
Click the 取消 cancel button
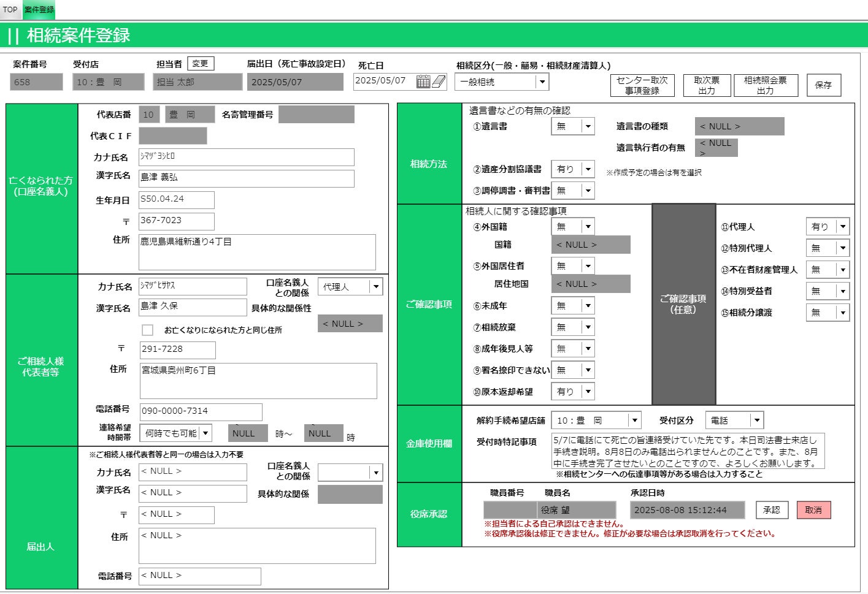point(813,509)
